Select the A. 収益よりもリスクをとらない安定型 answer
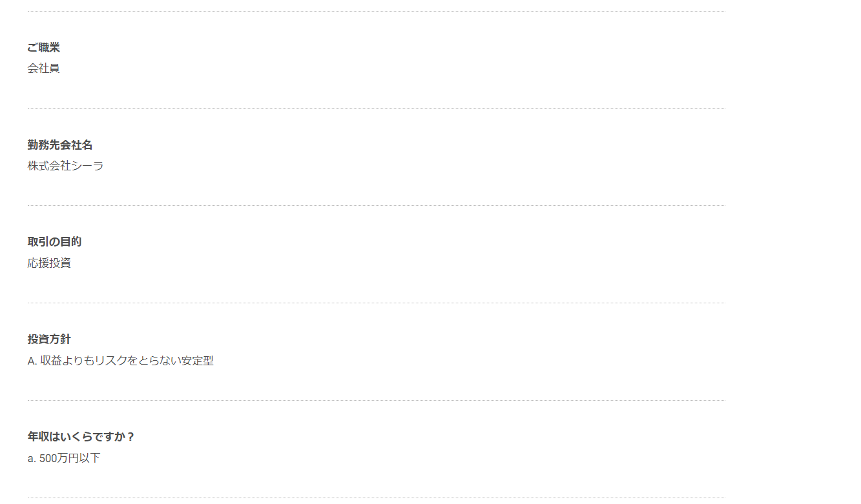 (x=121, y=361)
